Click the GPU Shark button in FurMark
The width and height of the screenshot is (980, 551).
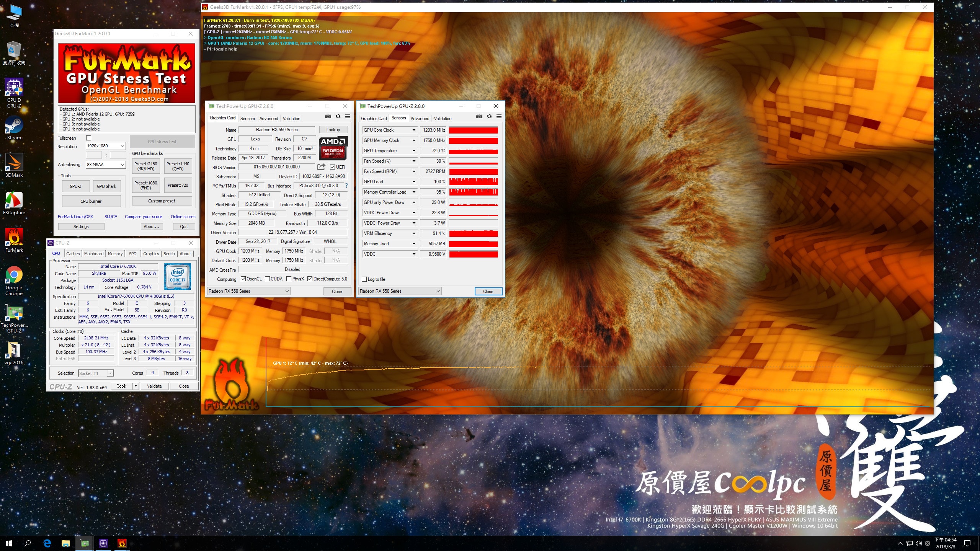click(x=106, y=186)
